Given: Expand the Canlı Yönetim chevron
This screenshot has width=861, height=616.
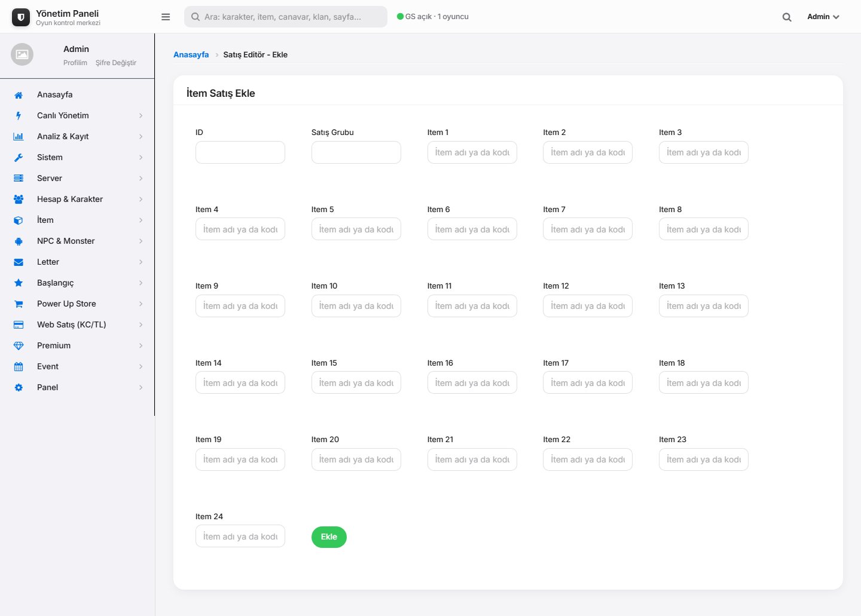Looking at the screenshot, I should [141, 116].
